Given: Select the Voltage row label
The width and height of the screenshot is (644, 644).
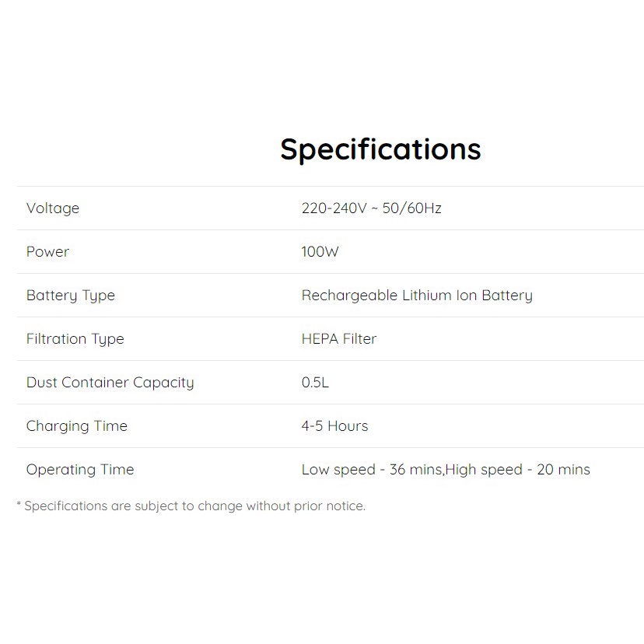Looking at the screenshot, I should click(53, 208).
